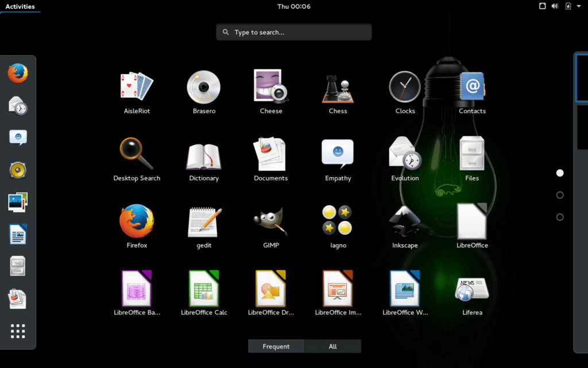Launch the GIMP image editor

270,221
